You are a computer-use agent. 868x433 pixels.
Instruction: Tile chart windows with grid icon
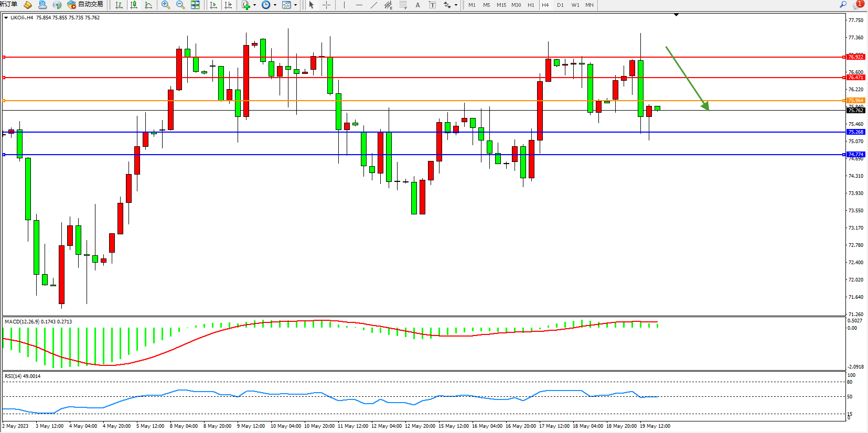pyautogui.click(x=195, y=5)
